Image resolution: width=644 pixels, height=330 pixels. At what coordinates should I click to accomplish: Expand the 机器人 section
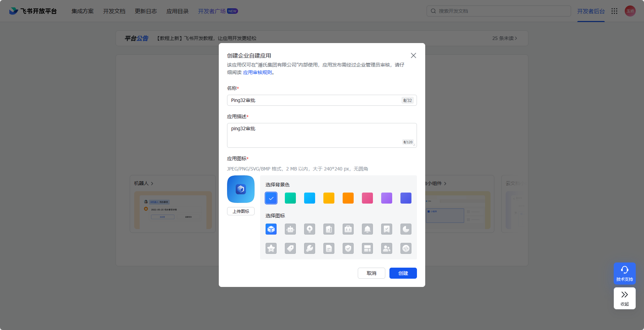coord(144,183)
